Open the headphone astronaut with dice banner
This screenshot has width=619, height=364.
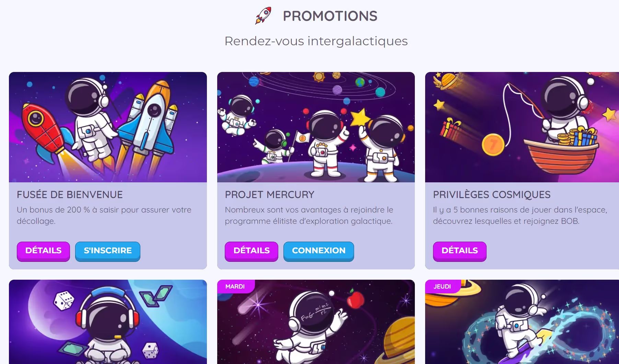108,322
